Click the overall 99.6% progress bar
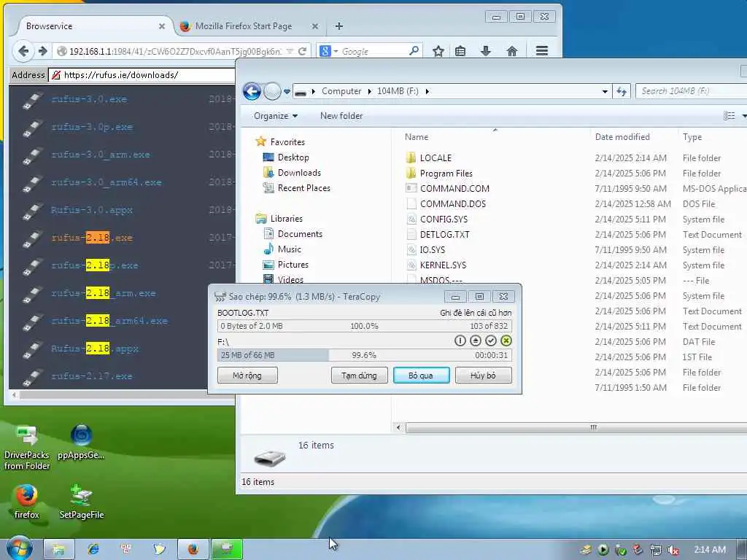 point(364,355)
